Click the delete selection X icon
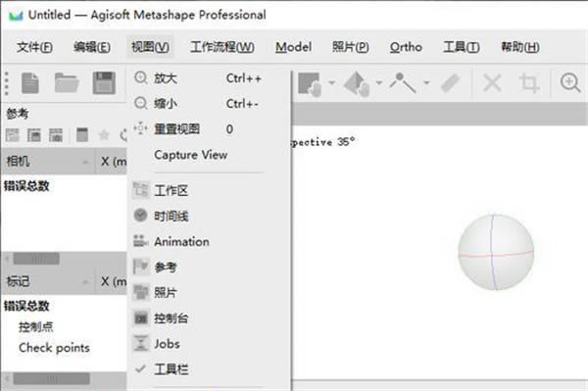588x391 pixels. [x=492, y=83]
